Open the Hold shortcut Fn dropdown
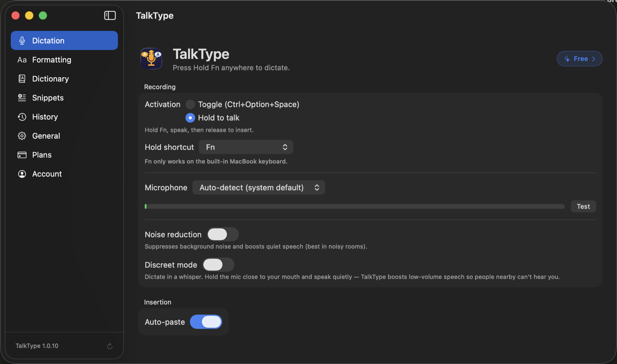Viewport: 617px width, 364px height. [x=246, y=147]
